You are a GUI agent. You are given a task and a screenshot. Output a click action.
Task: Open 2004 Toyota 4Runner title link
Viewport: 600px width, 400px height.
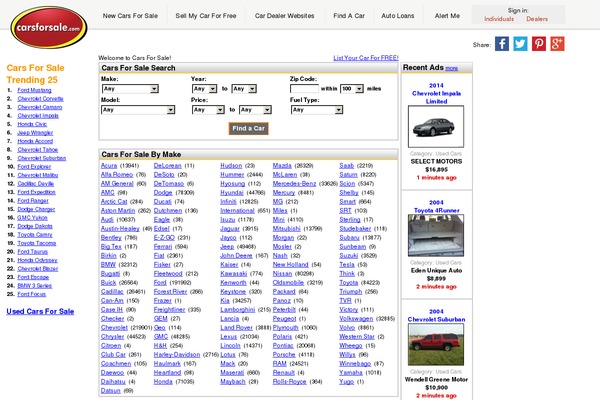click(x=436, y=206)
